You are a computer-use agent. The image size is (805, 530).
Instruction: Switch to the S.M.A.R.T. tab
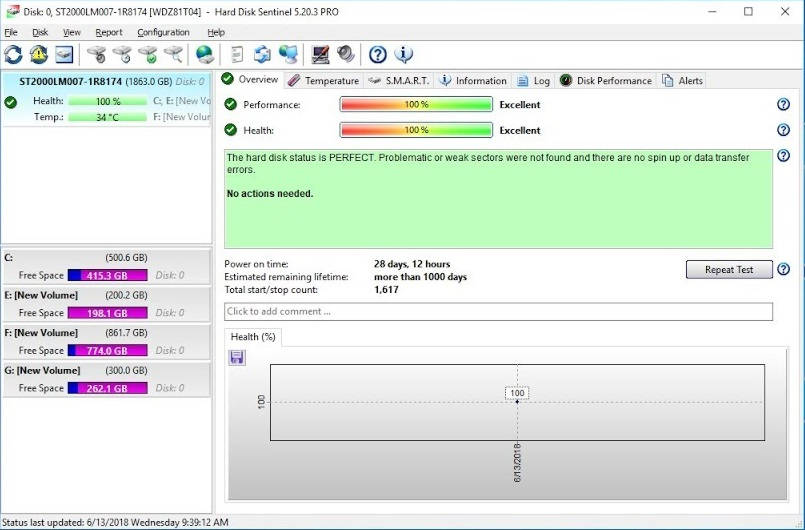(398, 81)
